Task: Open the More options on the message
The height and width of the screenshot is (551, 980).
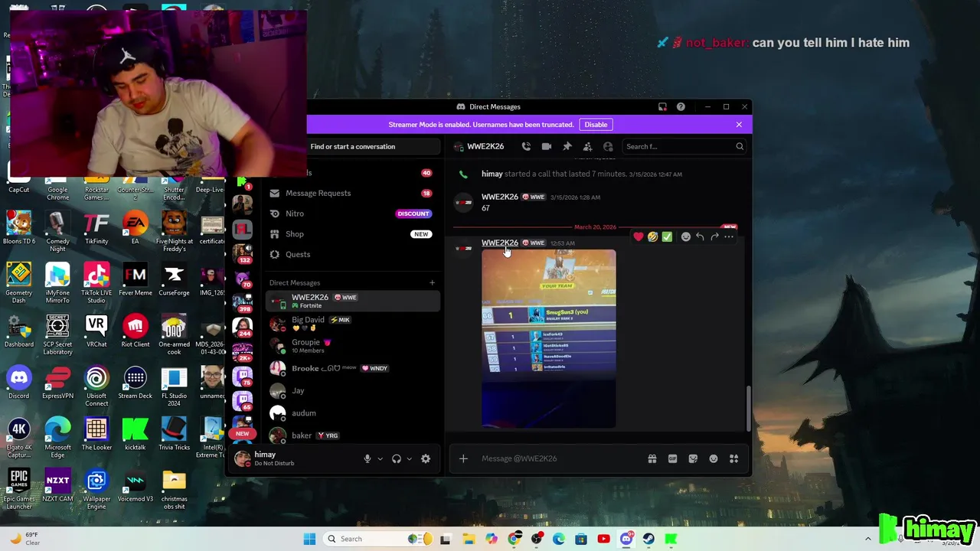Action: pos(729,236)
